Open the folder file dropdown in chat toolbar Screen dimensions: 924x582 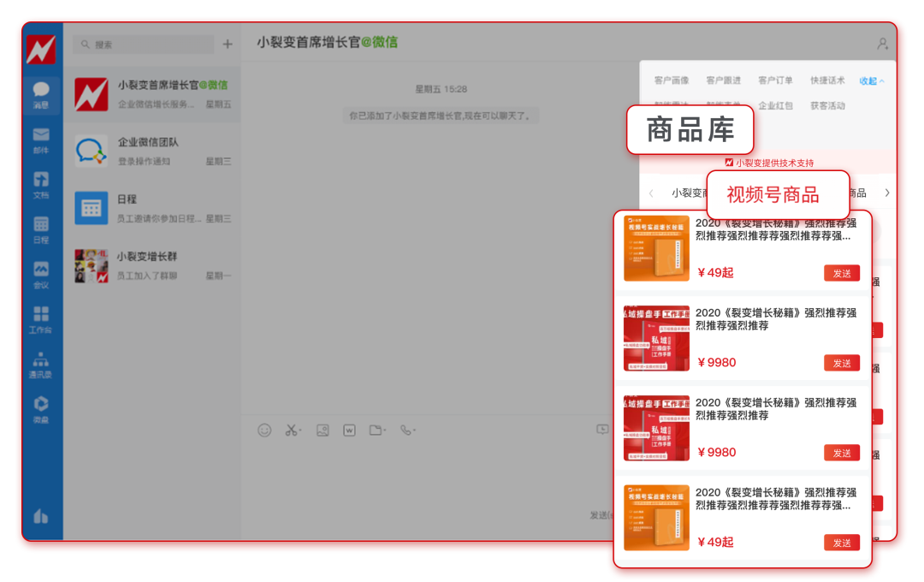click(376, 431)
